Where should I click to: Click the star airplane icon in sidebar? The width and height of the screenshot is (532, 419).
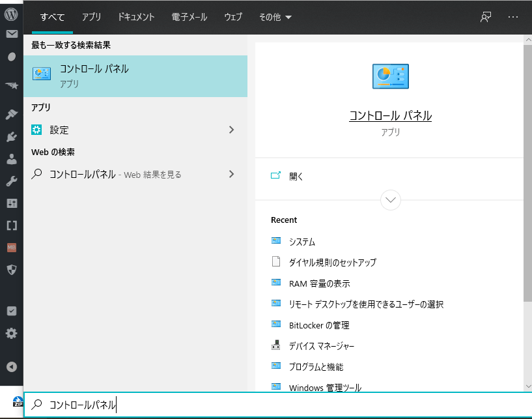[12, 85]
